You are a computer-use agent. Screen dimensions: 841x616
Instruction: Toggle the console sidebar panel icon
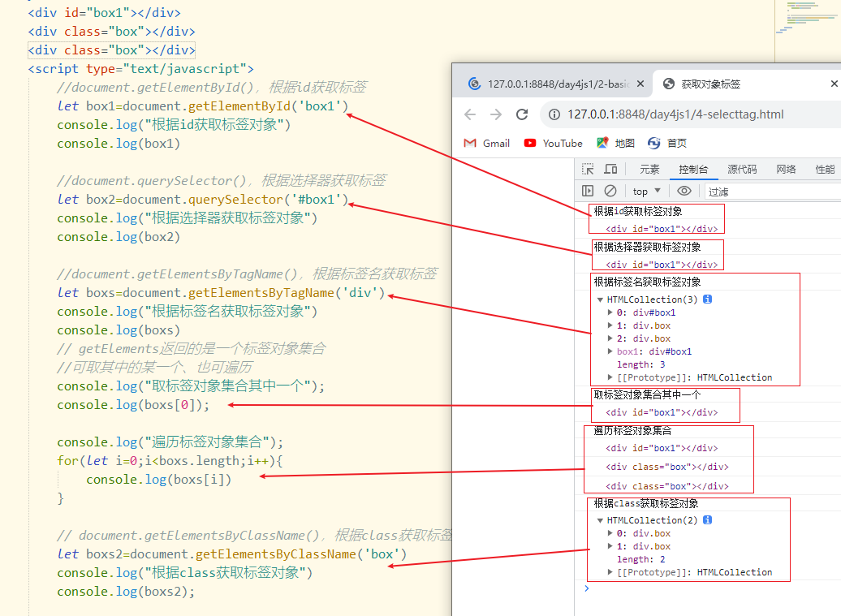coord(588,191)
